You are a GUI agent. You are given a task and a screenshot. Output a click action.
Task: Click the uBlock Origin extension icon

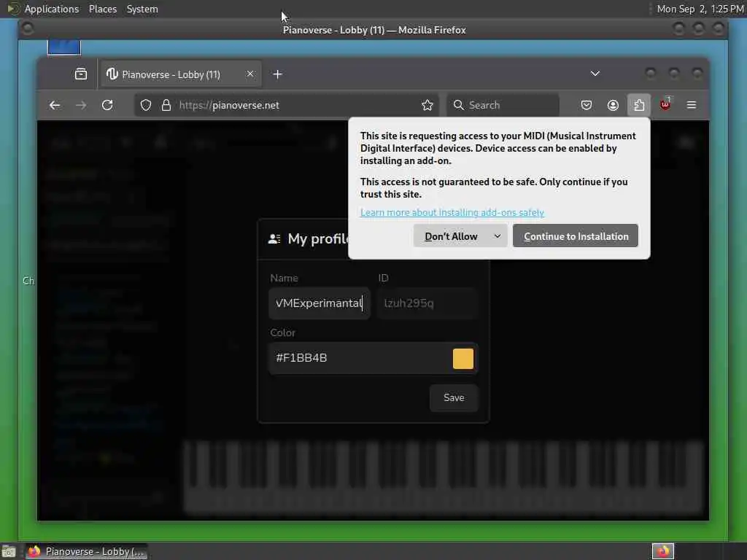(665, 104)
